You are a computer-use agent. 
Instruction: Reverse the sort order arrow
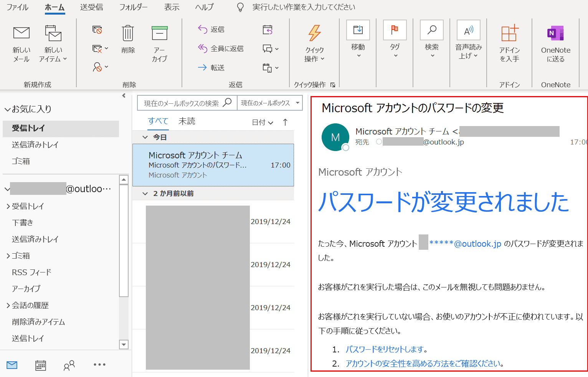(x=285, y=122)
